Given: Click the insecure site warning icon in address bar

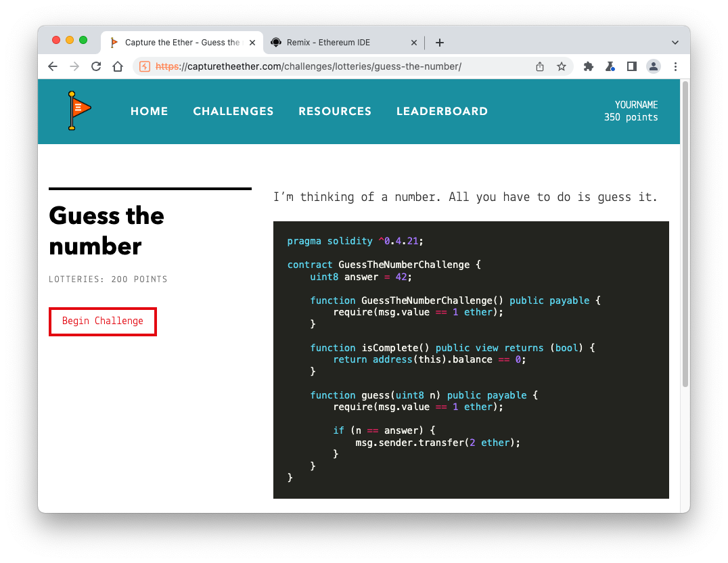Looking at the screenshot, I should click(x=145, y=66).
